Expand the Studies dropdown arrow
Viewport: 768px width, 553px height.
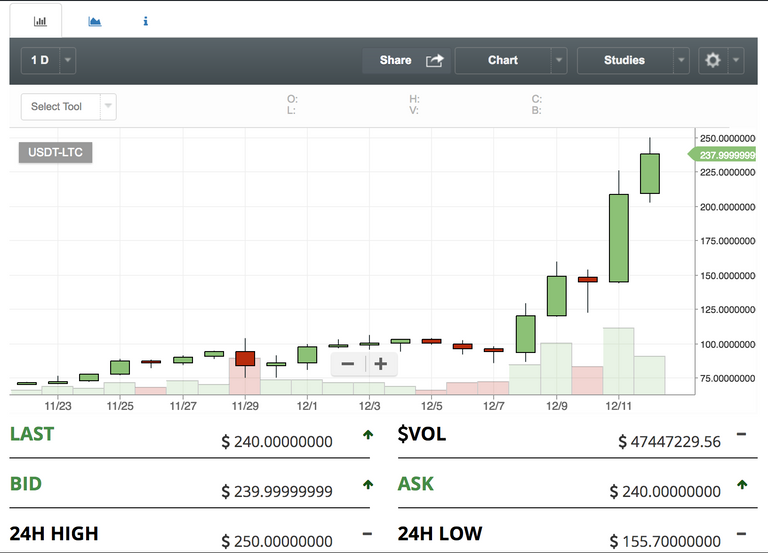click(x=681, y=60)
